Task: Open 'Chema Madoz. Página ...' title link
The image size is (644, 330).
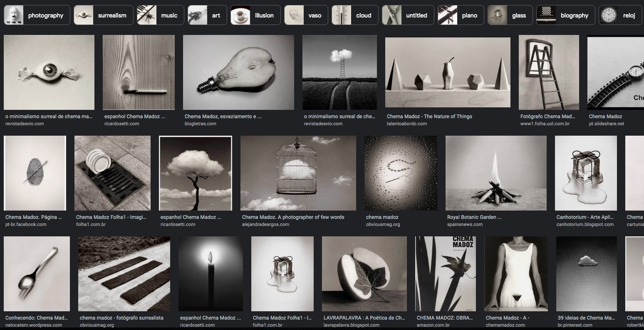Action: [x=34, y=217]
